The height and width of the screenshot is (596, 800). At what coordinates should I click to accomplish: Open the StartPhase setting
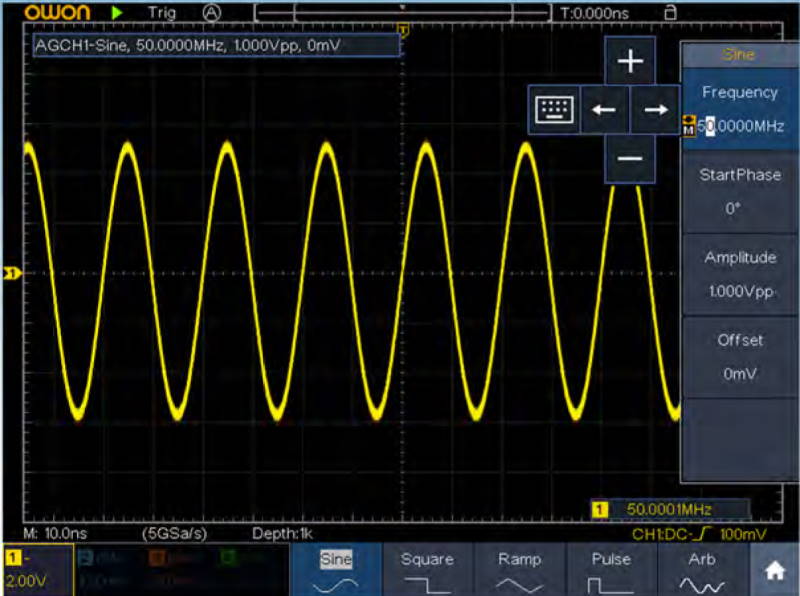coord(739,192)
